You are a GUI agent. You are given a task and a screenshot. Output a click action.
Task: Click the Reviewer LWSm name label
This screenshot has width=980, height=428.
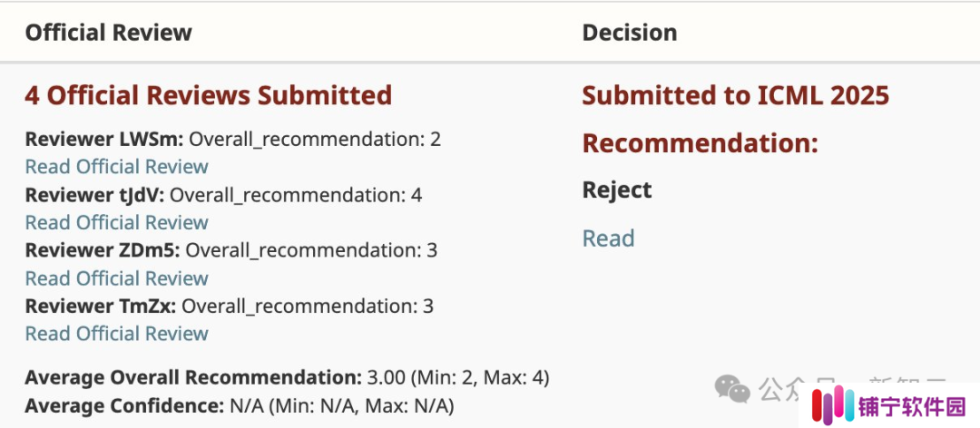coord(104,140)
